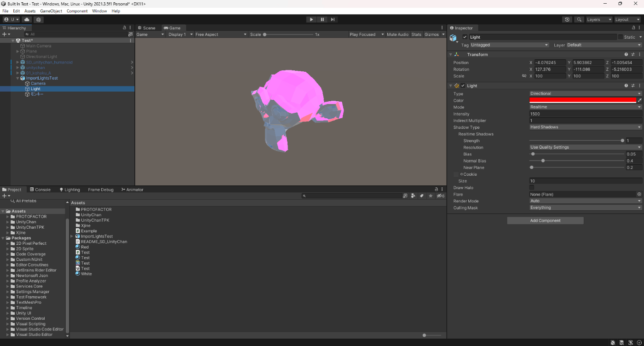Click the Game view Scale slider
644x346 pixels.
coord(288,35)
